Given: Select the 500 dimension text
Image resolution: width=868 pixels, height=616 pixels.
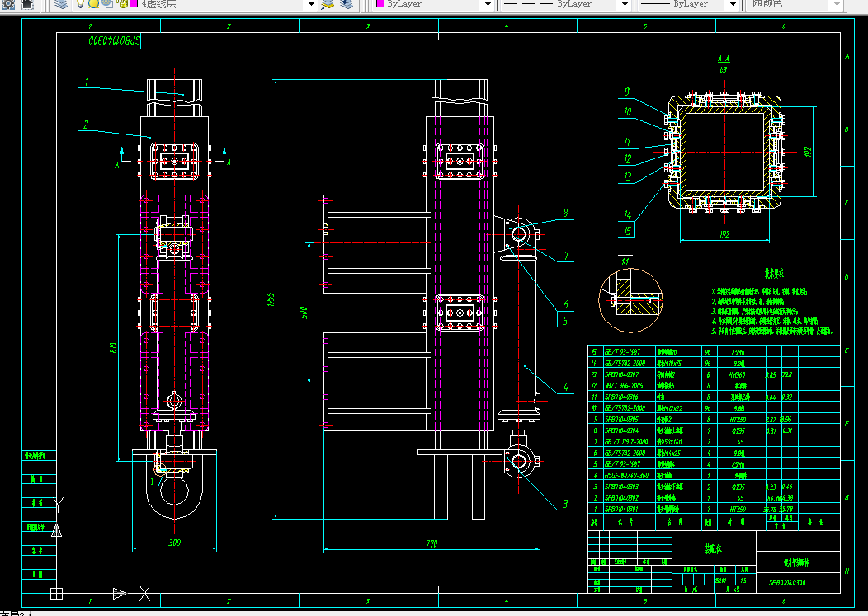Looking at the screenshot, I should (x=303, y=313).
